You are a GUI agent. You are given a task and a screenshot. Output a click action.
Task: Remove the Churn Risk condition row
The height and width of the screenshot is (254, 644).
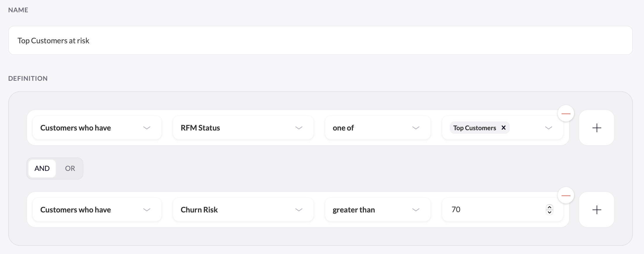tap(566, 195)
